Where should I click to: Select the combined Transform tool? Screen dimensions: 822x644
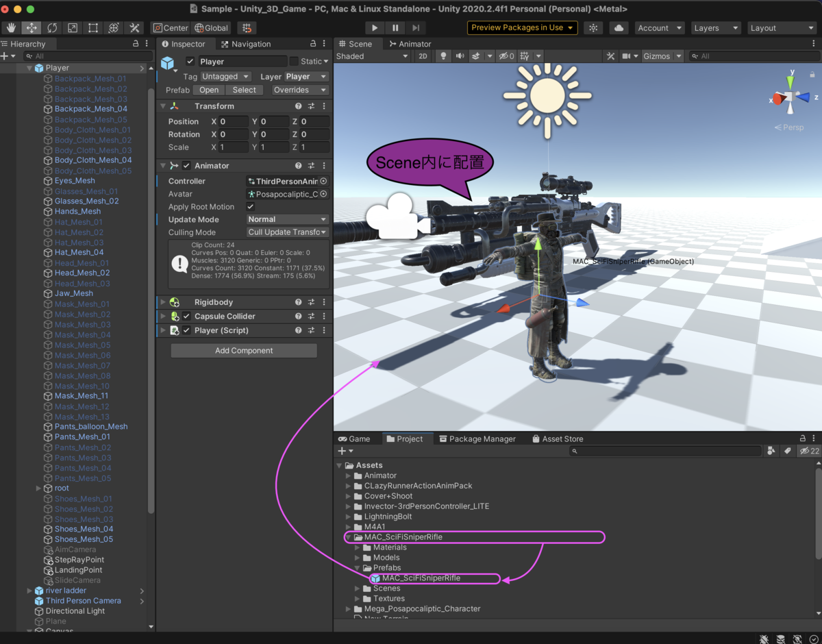114,28
